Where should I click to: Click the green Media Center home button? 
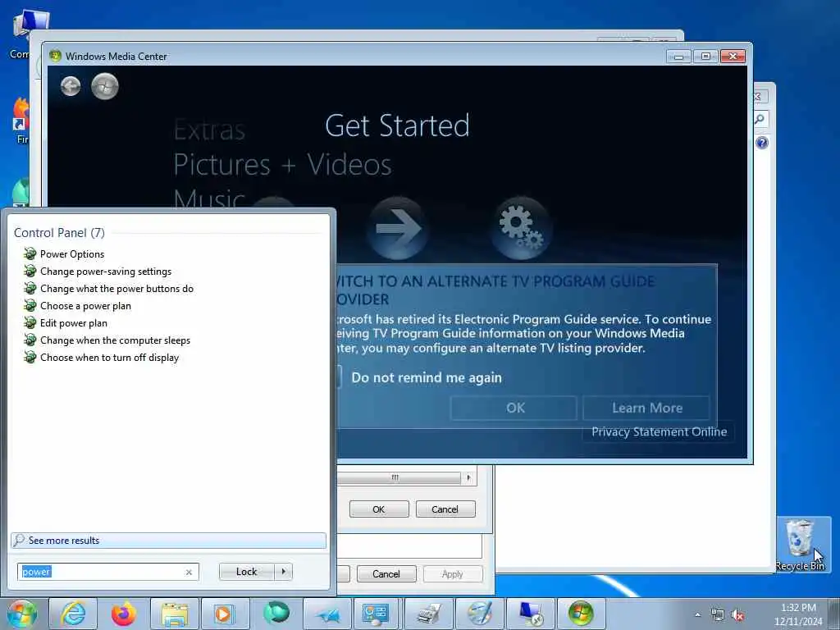[104, 85]
